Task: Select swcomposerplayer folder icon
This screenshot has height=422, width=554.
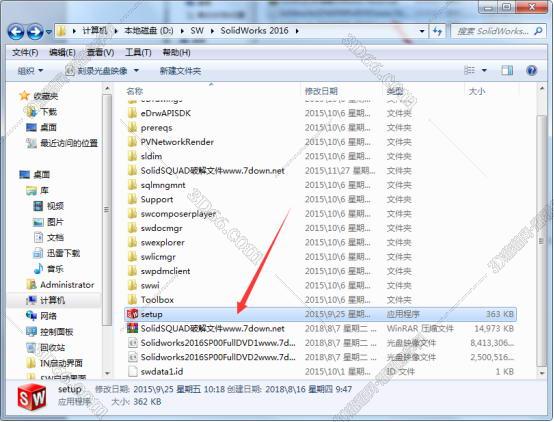Action: click(132, 214)
